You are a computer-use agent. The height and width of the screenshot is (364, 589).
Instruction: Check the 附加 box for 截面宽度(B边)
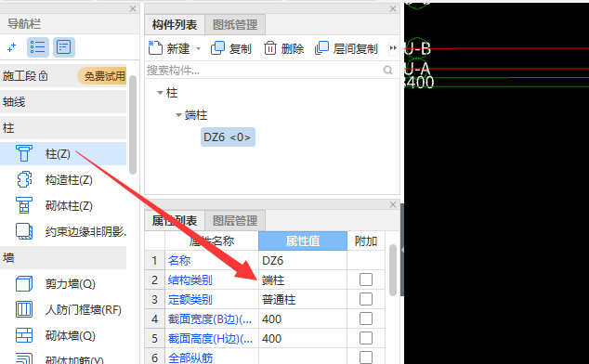click(366, 318)
